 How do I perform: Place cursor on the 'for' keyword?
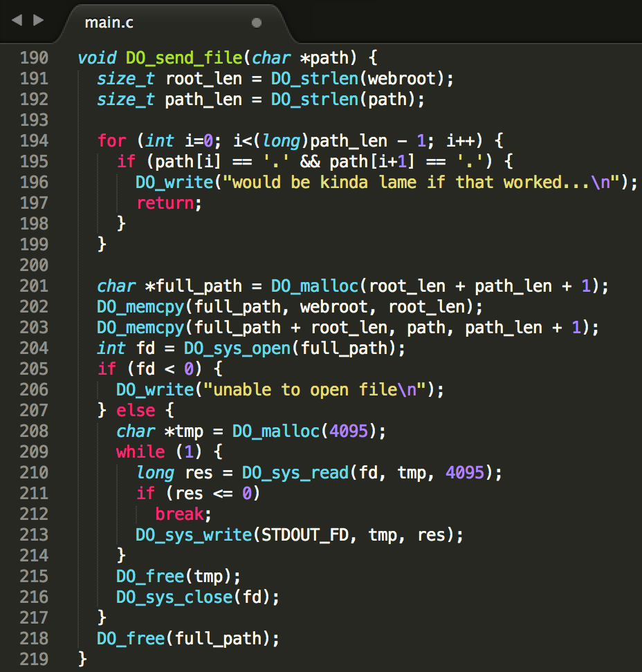click(x=112, y=140)
